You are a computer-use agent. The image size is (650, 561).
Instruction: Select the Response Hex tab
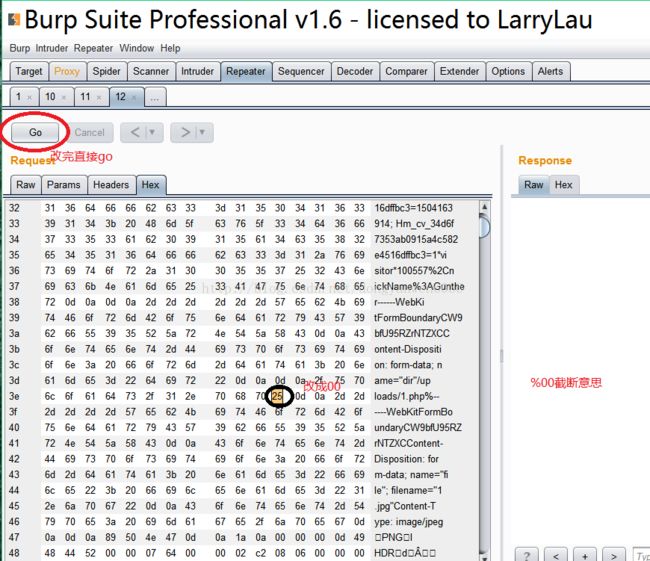click(564, 185)
